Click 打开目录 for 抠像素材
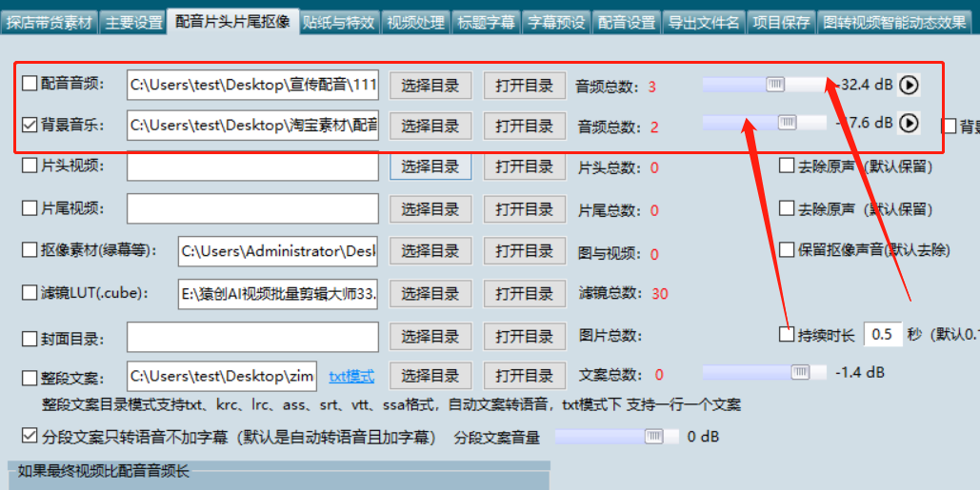Viewport: 980px width, 490px height. 525,251
